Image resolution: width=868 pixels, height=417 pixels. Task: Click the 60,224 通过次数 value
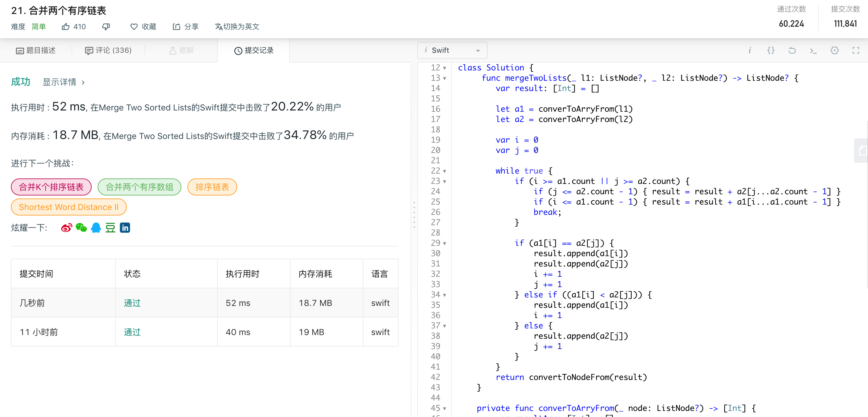[x=791, y=24]
